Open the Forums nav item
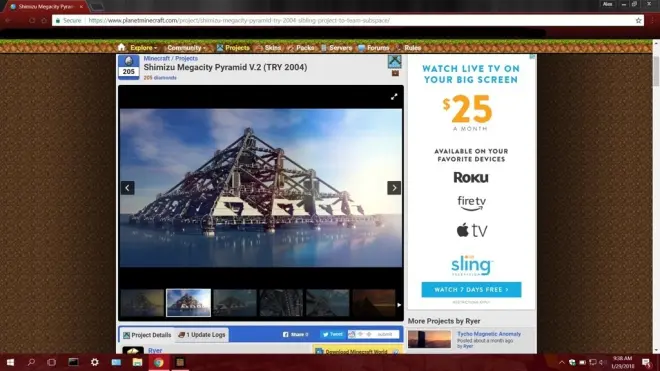Viewport: 660px width, 371px height. click(x=374, y=48)
